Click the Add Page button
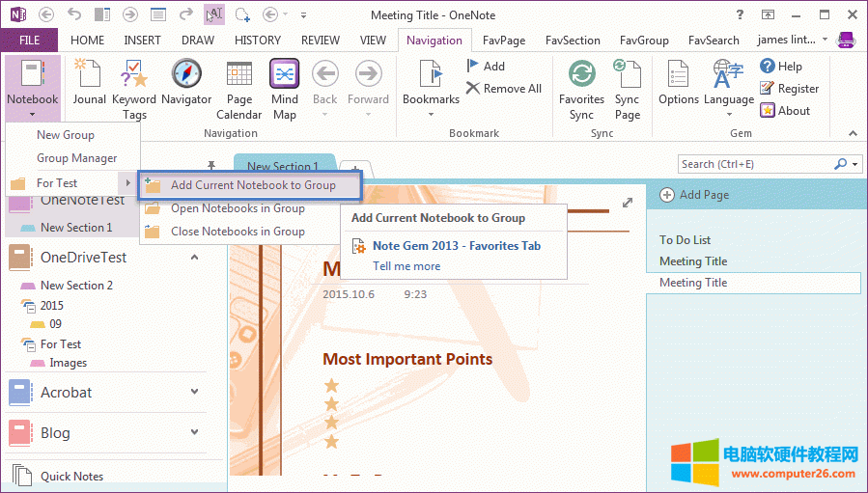The height and width of the screenshot is (493, 868). [694, 195]
